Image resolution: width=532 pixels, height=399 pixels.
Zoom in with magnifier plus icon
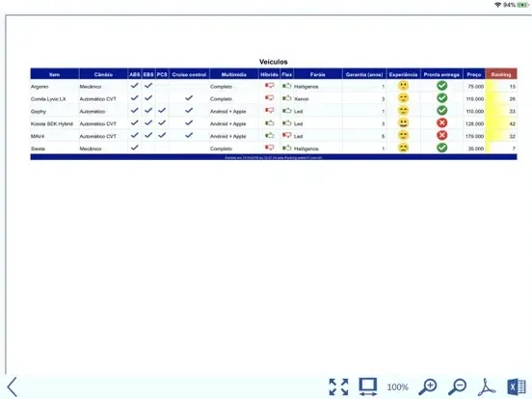pos(428,387)
